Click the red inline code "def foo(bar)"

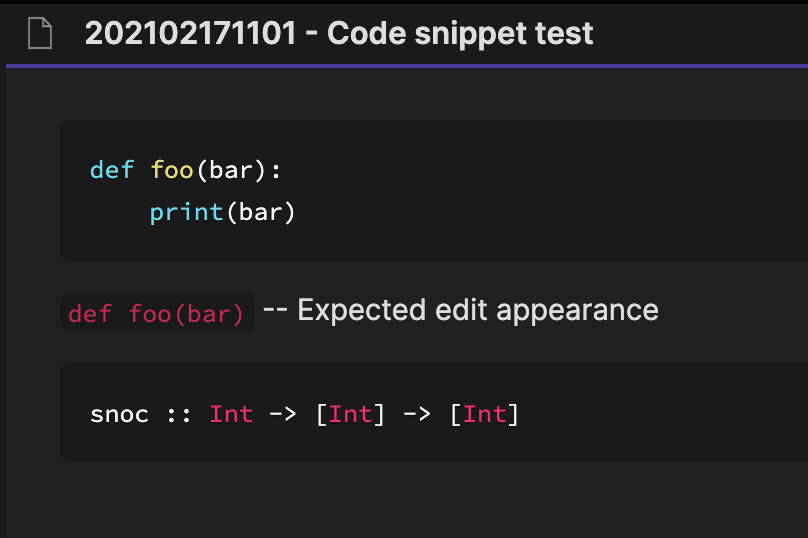point(156,312)
